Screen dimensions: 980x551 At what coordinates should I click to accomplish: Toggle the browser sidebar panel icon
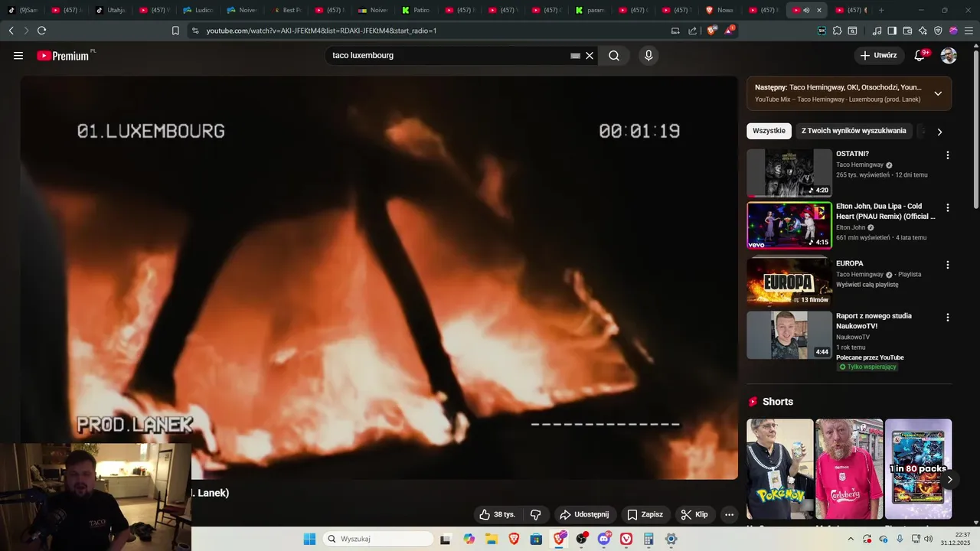[x=892, y=31]
